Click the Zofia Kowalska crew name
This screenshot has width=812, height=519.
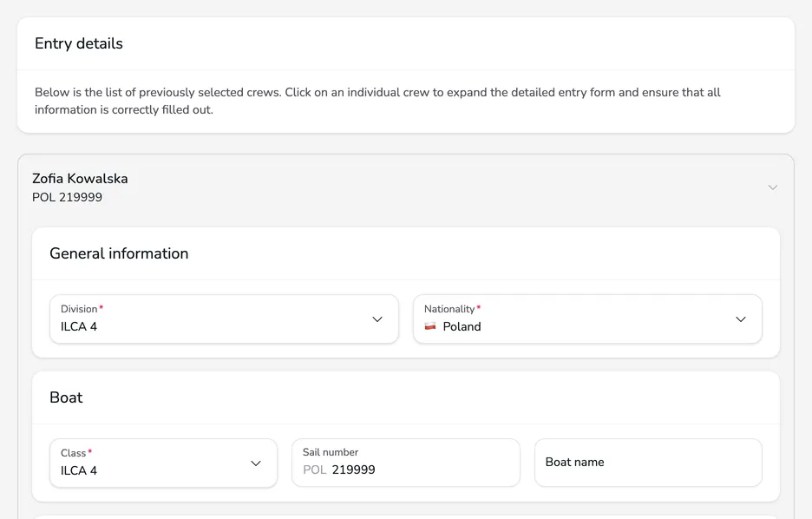80,179
